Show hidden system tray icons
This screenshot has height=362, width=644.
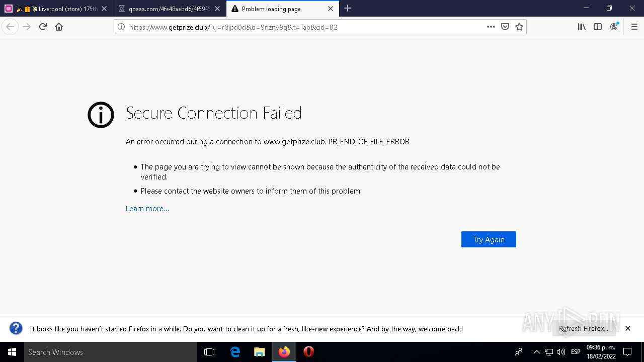[536, 352]
